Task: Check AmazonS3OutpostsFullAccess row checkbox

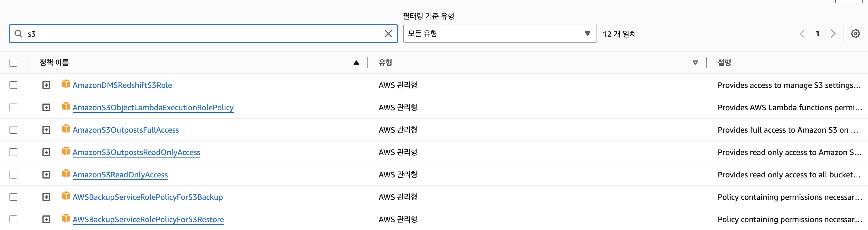Action: click(13, 130)
